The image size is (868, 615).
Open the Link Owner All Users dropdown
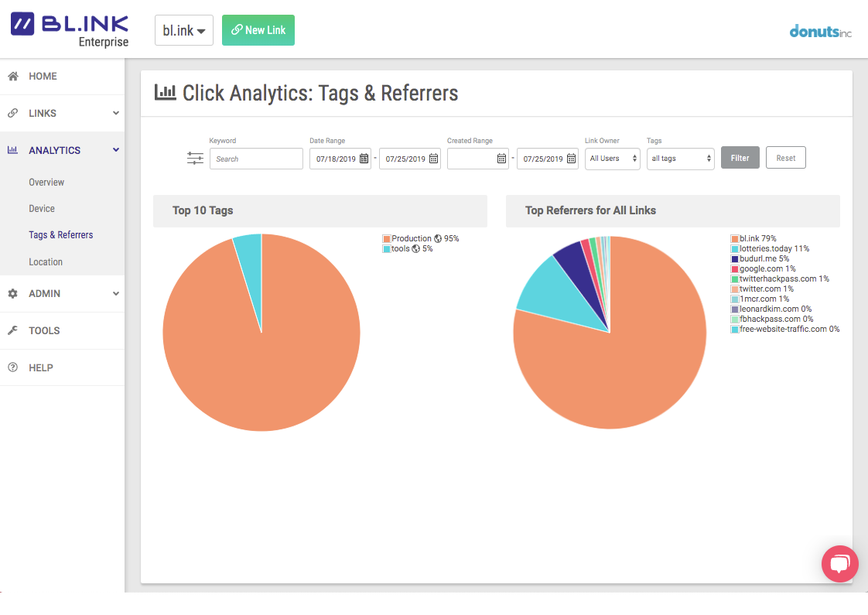(x=613, y=159)
